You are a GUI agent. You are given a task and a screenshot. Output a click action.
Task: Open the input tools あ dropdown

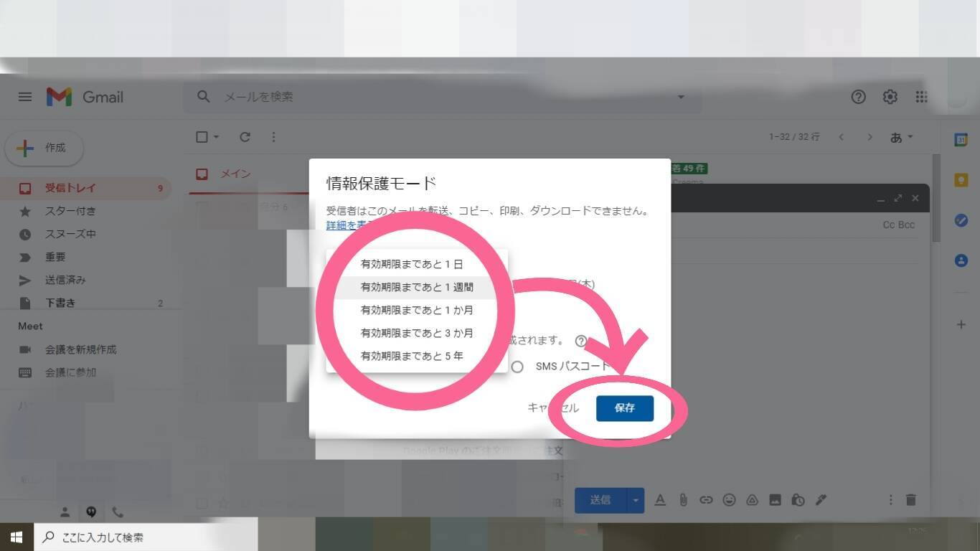coord(902,137)
